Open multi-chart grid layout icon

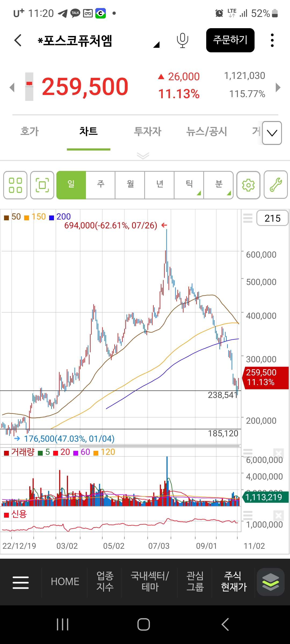pos(15,185)
